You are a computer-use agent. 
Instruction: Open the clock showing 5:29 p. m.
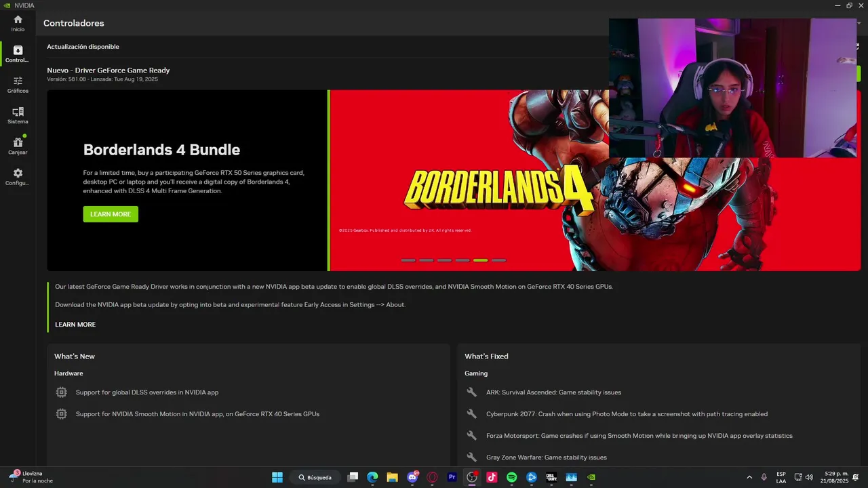click(x=836, y=477)
